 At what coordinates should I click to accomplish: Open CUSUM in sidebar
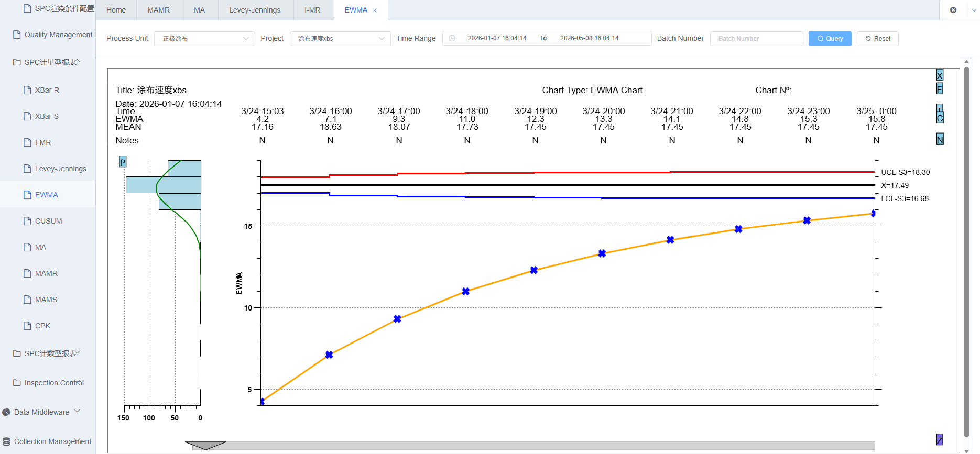coord(48,221)
